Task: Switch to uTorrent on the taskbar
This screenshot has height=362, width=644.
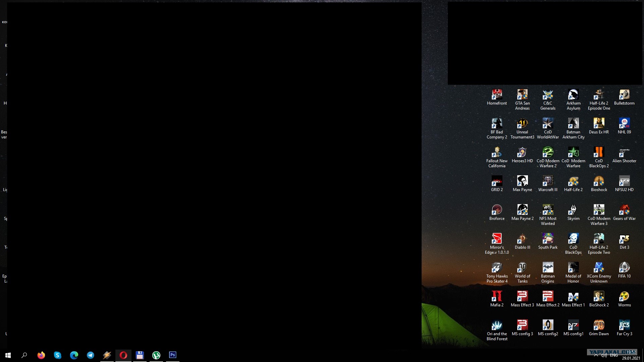Action: [156, 355]
